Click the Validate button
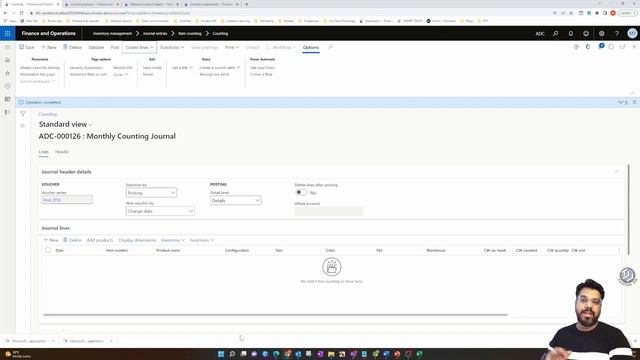 pos(96,47)
